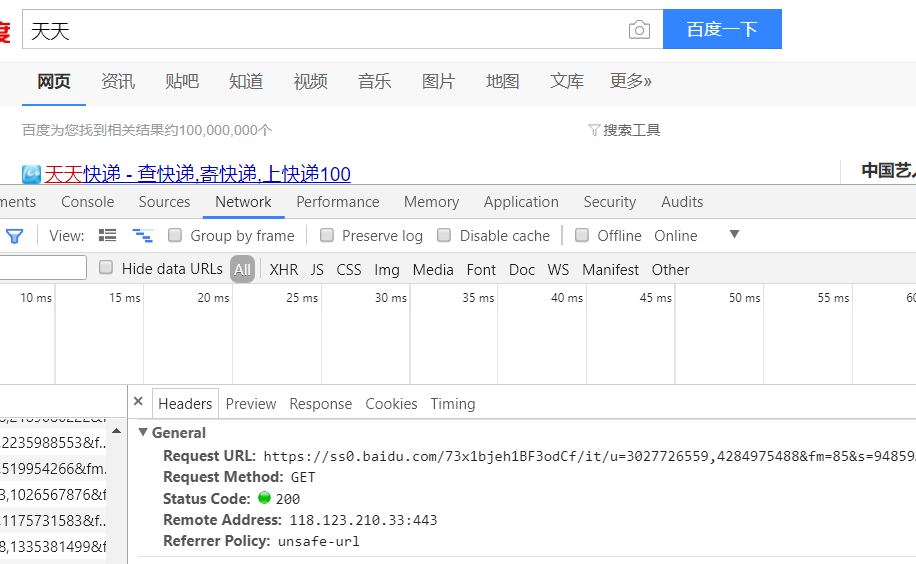The height and width of the screenshot is (564, 916).
Task: Select request row 1175731583&f
Action: pos(53,520)
